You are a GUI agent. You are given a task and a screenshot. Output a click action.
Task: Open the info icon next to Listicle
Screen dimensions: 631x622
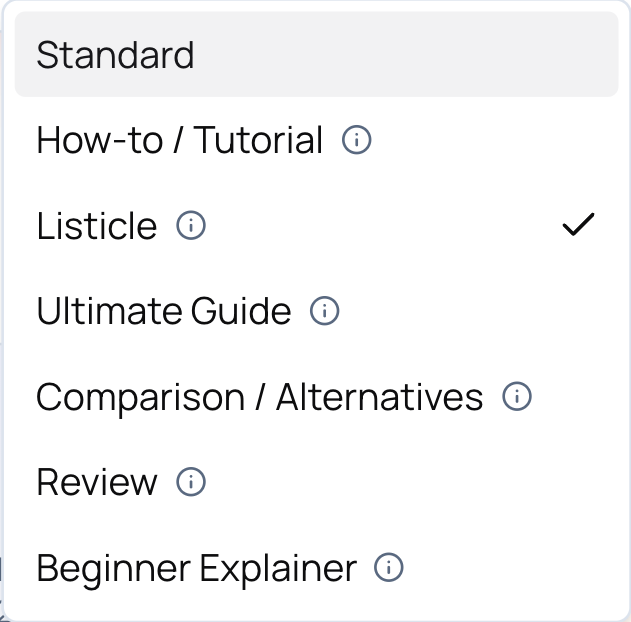191,227
